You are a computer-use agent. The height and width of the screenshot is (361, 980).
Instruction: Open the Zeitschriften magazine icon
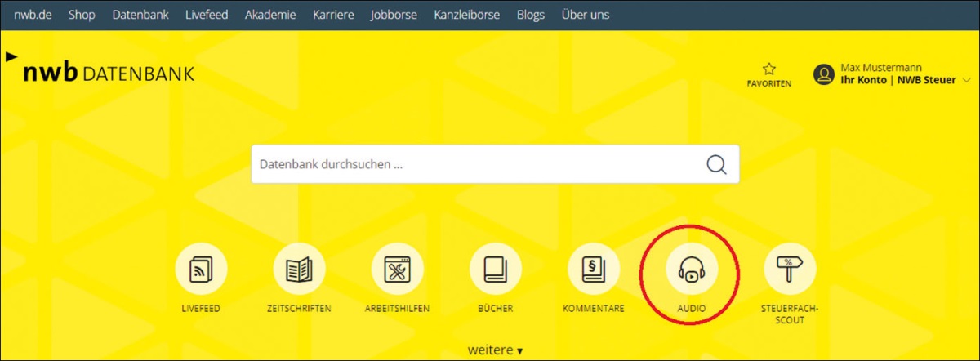click(299, 270)
